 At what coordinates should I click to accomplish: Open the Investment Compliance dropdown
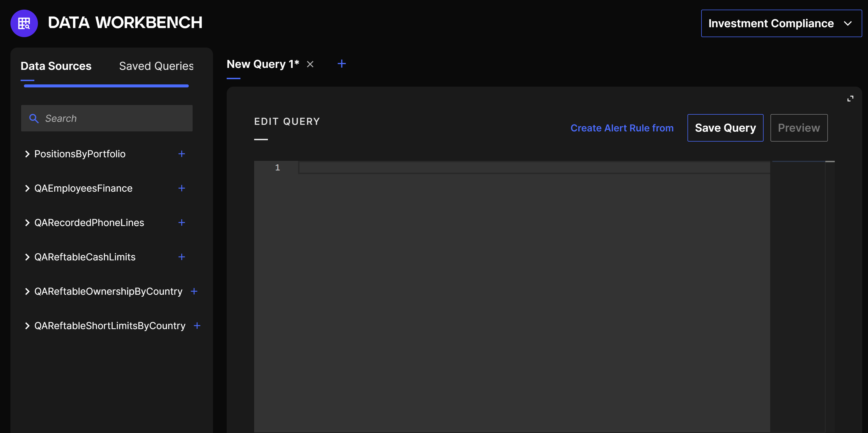coord(781,23)
